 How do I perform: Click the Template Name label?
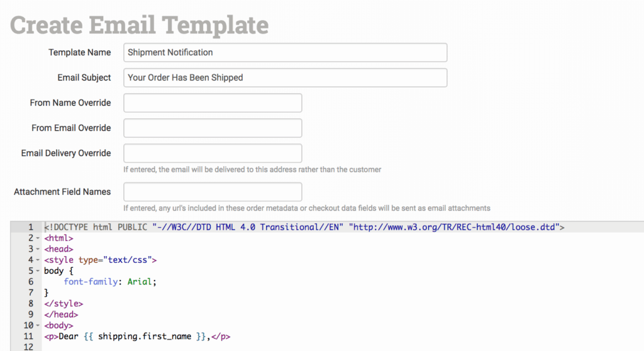point(79,52)
